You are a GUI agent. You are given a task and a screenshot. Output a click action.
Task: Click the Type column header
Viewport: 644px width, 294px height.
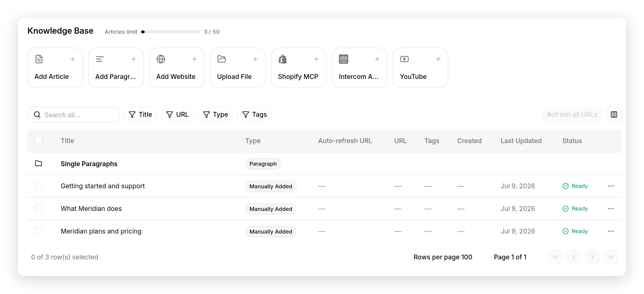pos(253,141)
